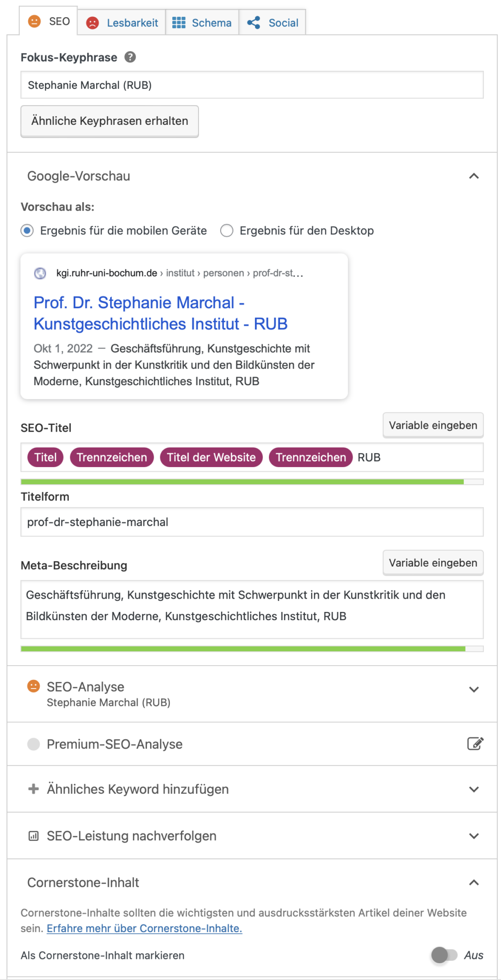
Task: Open the Schema tab
Action: 202,22
